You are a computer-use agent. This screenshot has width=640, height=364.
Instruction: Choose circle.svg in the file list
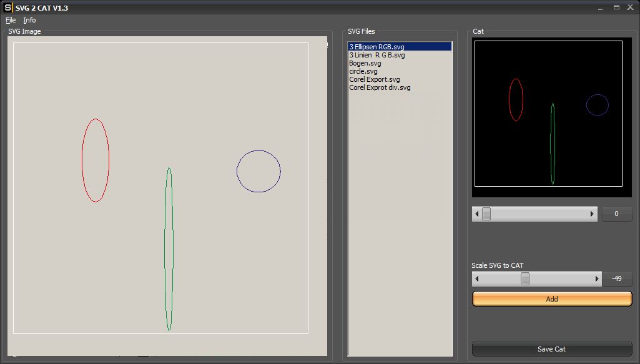point(363,71)
